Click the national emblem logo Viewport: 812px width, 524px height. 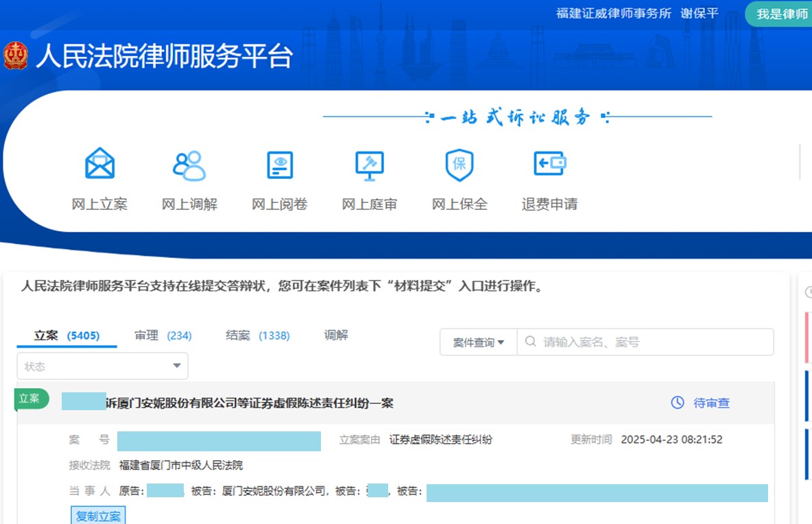tap(16, 56)
